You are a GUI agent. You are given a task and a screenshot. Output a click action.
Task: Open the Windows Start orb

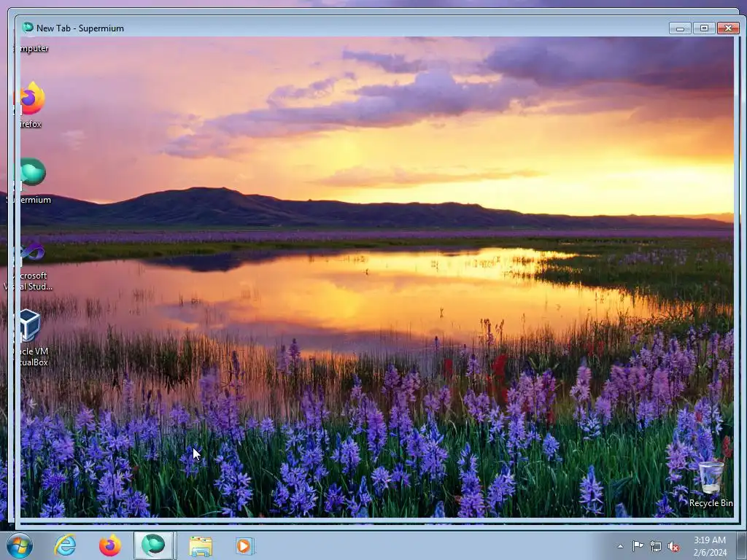point(20,545)
